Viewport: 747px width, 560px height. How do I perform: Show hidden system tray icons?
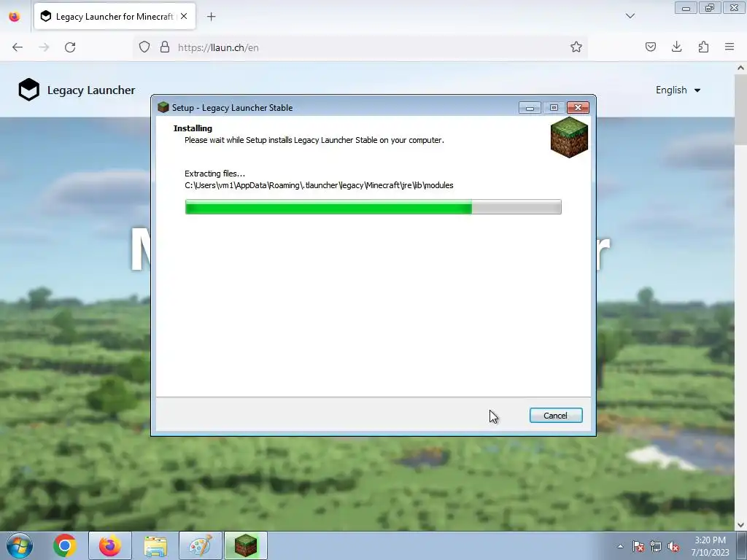620,546
